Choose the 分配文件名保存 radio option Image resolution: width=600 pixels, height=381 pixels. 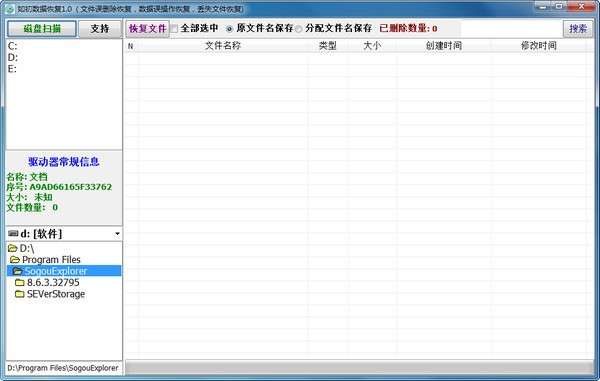pos(298,29)
